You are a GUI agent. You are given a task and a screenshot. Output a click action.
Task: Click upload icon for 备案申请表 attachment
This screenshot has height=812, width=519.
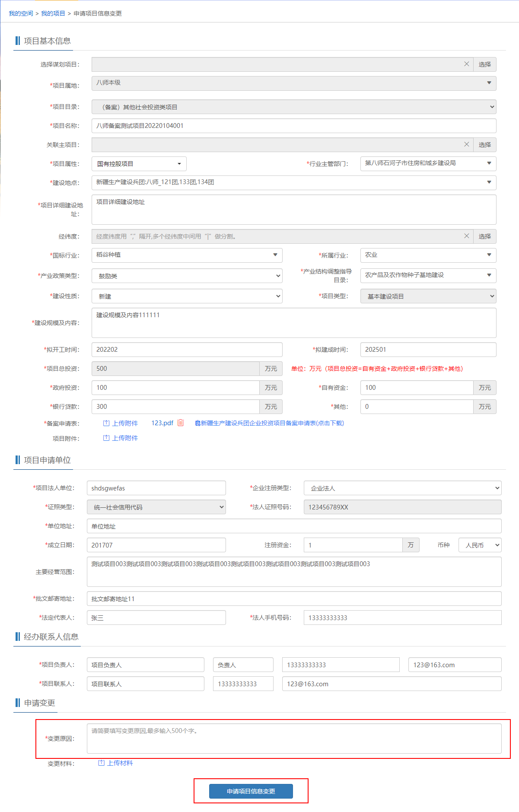(x=106, y=423)
